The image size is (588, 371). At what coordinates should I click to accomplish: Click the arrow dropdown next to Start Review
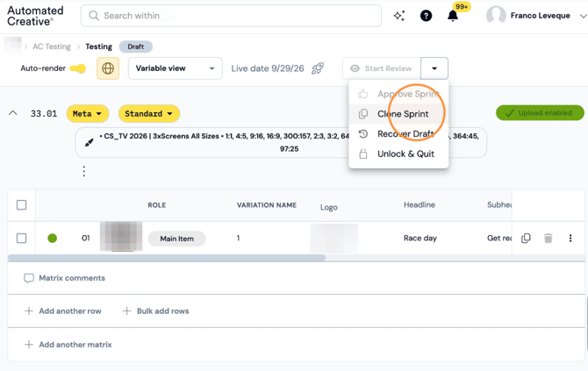[x=434, y=68]
